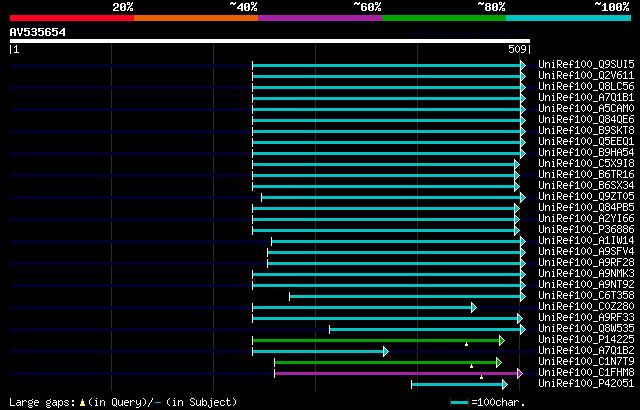Select the UniRef100_Q84QE6 label
640x410 pixels.
[586, 120]
